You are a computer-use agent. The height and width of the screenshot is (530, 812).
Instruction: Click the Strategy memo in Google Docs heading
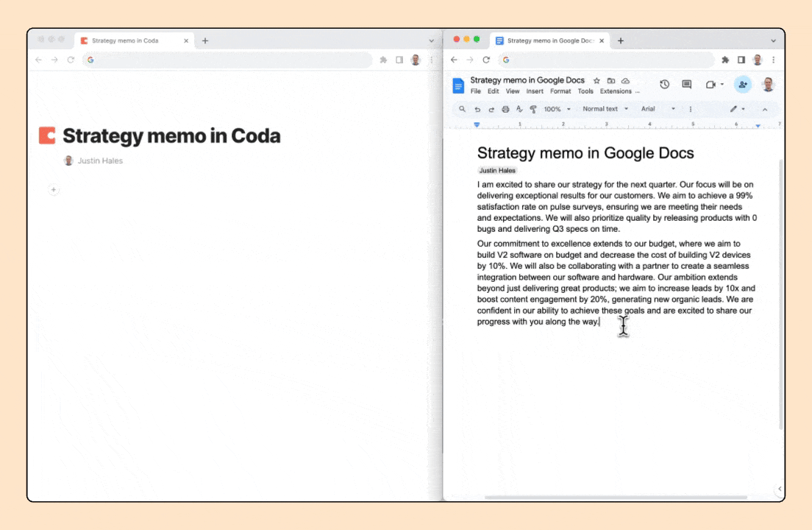coord(585,153)
